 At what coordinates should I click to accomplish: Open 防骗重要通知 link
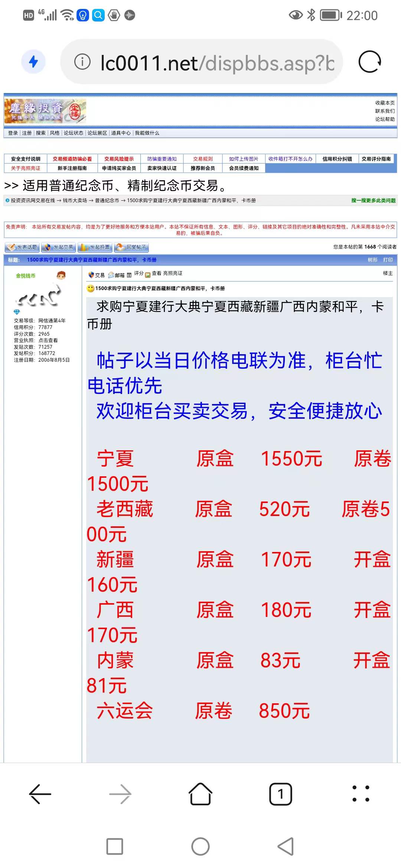[x=162, y=159]
